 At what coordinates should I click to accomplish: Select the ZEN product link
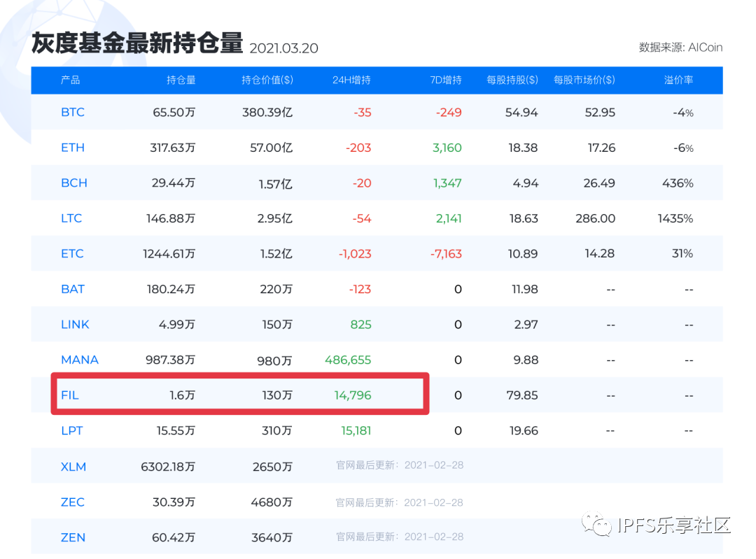pos(72,537)
